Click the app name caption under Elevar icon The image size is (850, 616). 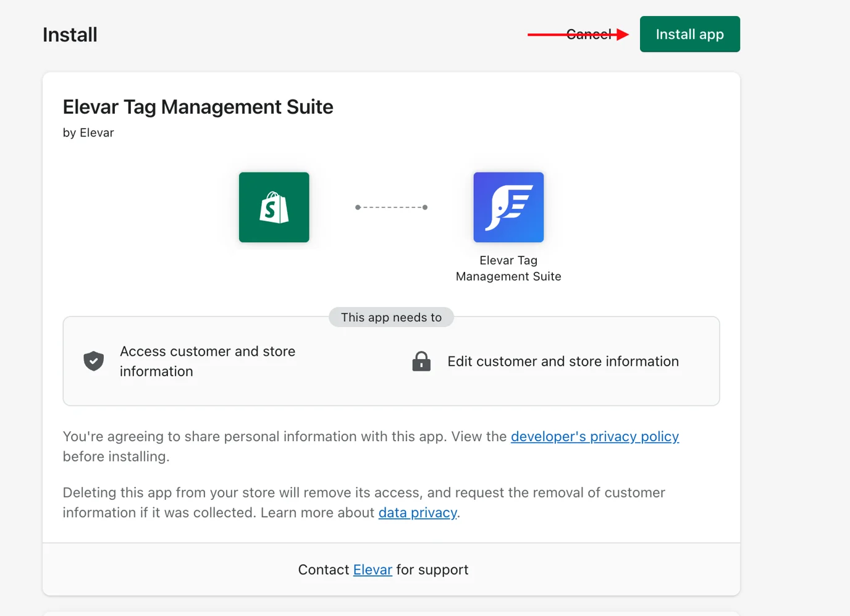[x=508, y=269]
